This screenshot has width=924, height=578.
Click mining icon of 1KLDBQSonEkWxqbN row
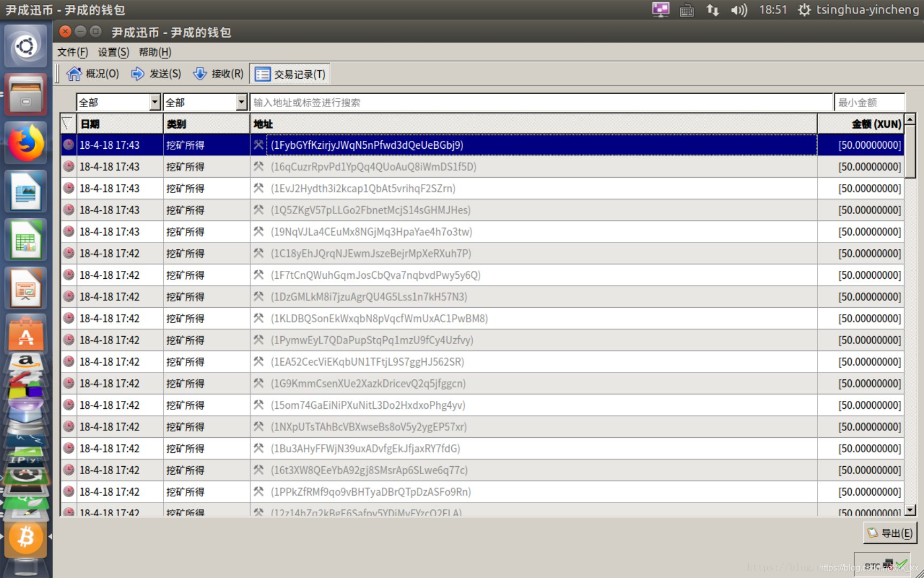coord(259,318)
